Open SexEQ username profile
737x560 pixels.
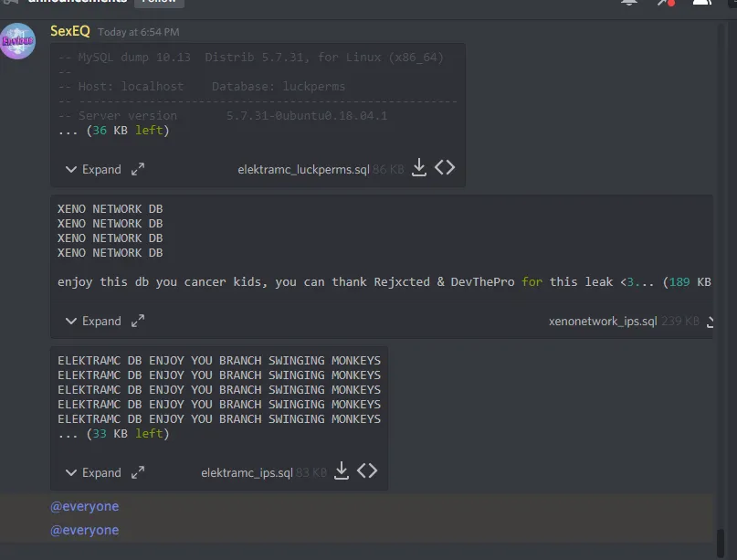tap(70, 31)
